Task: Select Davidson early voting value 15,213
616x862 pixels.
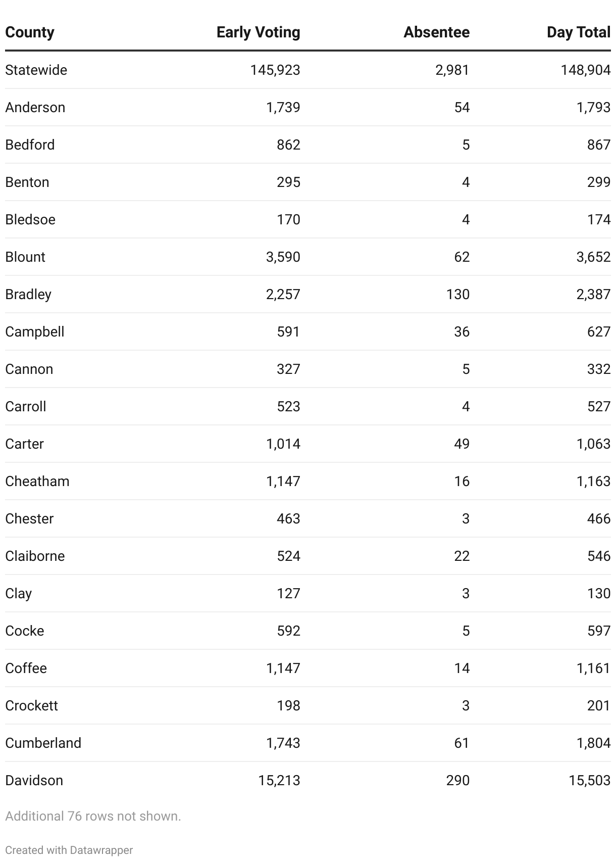Action: pyautogui.click(x=279, y=780)
